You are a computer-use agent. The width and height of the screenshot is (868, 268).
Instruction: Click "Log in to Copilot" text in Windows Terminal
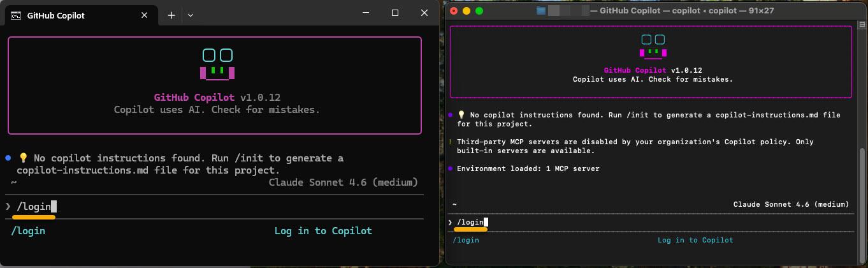point(323,231)
